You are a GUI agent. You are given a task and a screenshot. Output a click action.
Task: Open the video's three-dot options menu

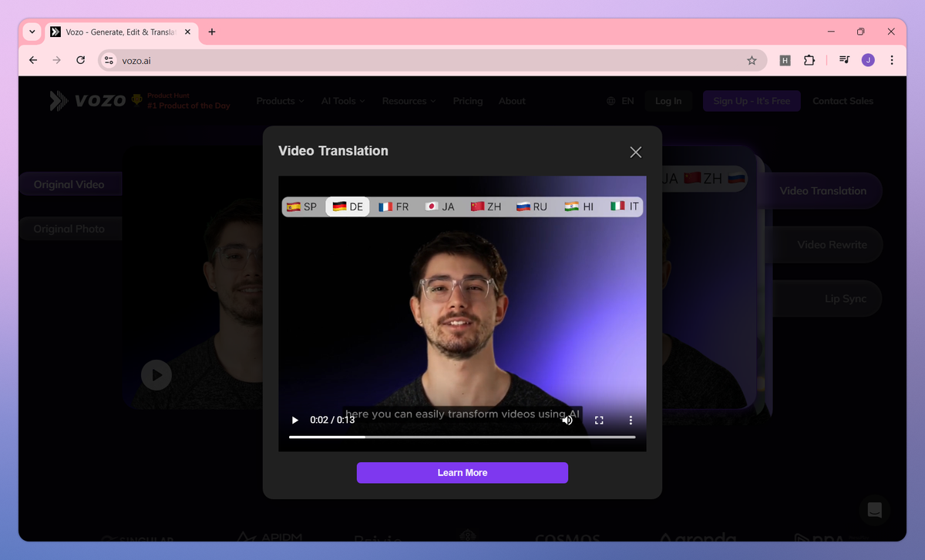[631, 420]
